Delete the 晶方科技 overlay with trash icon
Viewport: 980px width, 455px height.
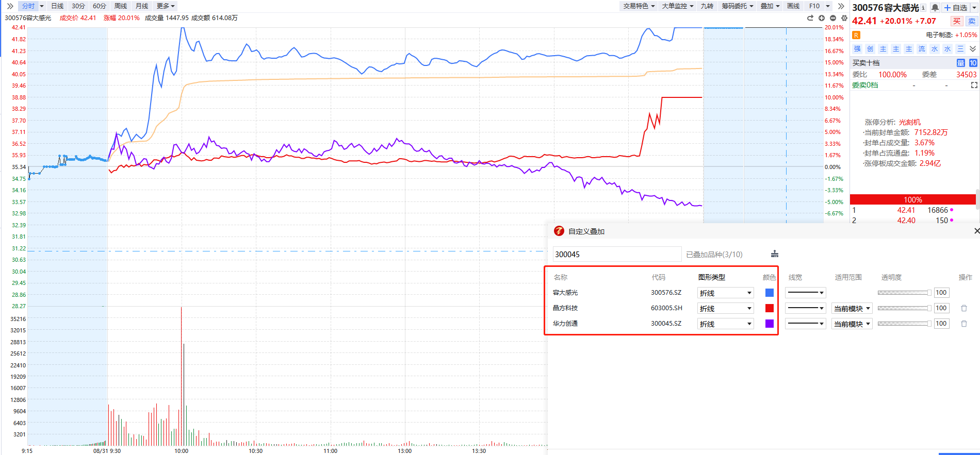(x=963, y=308)
